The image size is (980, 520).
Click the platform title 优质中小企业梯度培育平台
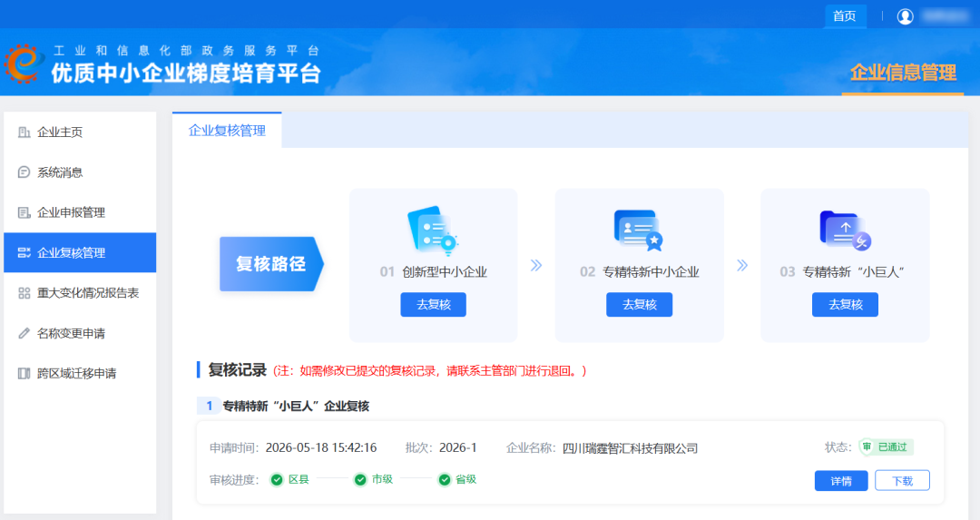coord(186,74)
